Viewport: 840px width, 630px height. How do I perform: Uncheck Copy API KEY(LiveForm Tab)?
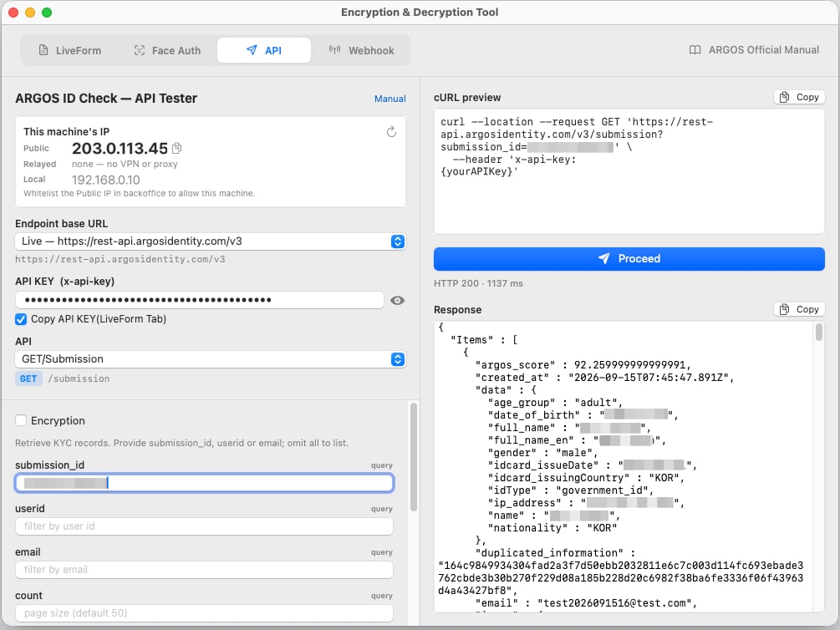(21, 319)
